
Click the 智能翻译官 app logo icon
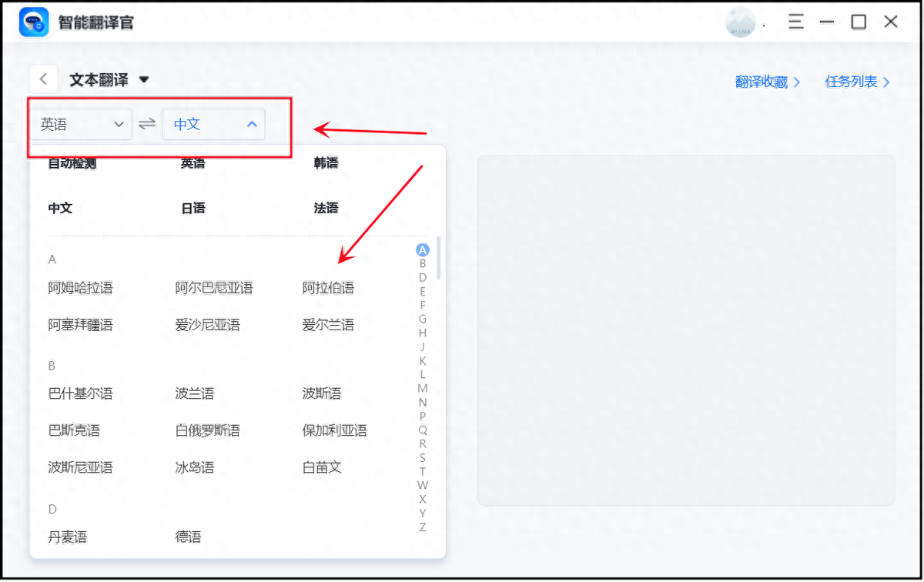tap(34, 22)
